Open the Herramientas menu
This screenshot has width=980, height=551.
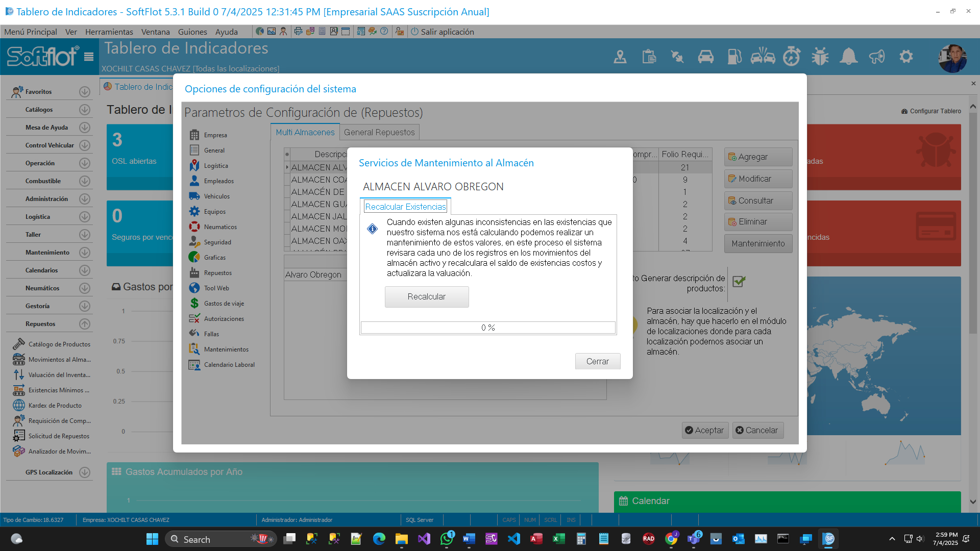[x=109, y=32]
